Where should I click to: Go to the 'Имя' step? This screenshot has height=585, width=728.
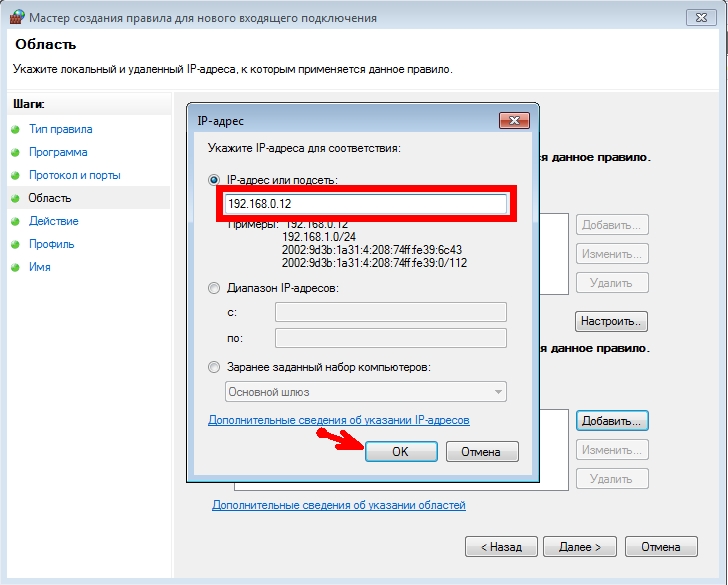40,267
